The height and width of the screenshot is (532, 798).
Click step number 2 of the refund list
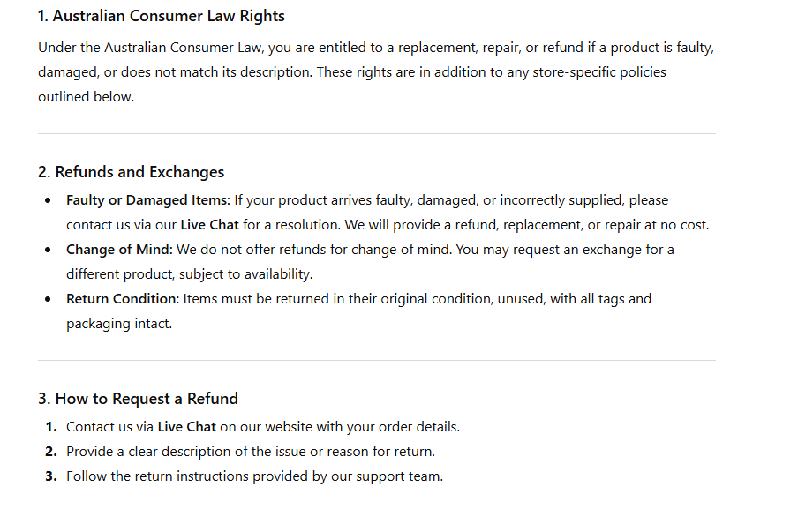[x=51, y=452]
